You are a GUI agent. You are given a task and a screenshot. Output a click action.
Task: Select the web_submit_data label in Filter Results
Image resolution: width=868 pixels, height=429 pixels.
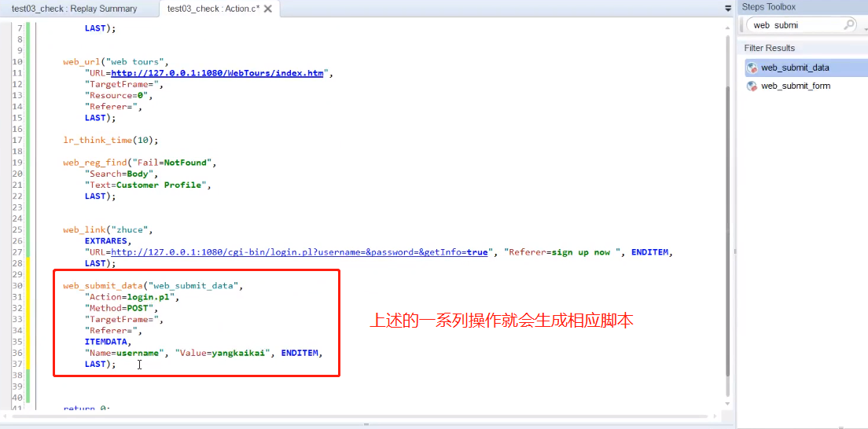pyautogui.click(x=795, y=68)
